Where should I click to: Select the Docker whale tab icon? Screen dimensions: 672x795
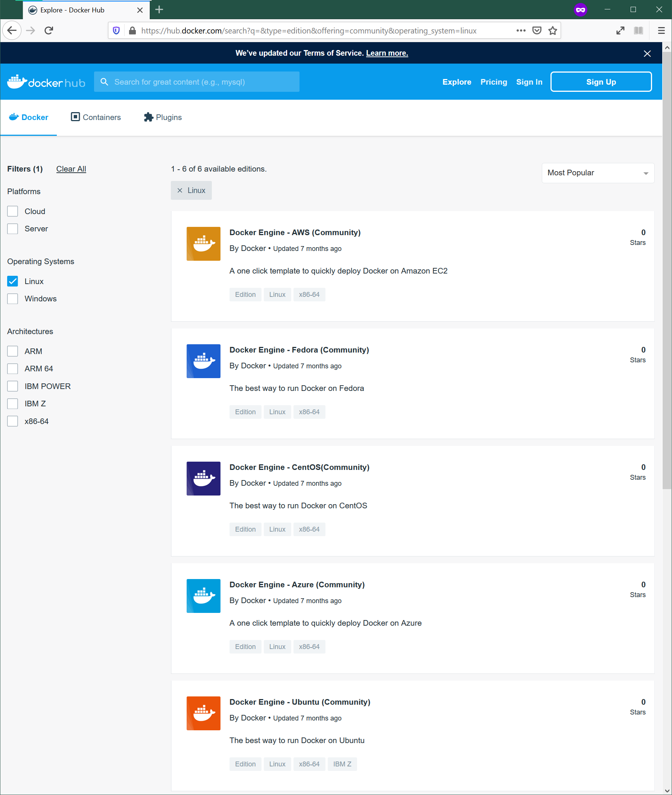click(14, 117)
